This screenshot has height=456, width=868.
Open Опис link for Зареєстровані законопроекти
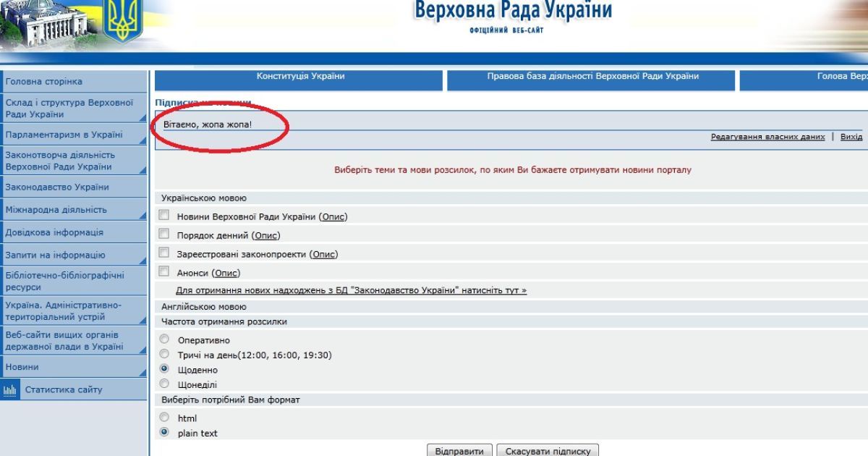(x=323, y=254)
